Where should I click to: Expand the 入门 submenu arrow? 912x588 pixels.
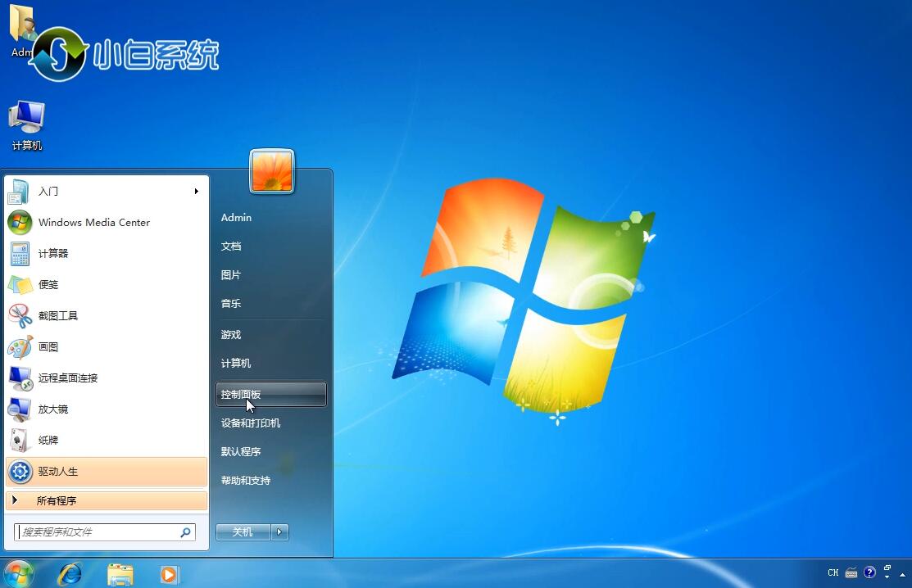pos(197,192)
